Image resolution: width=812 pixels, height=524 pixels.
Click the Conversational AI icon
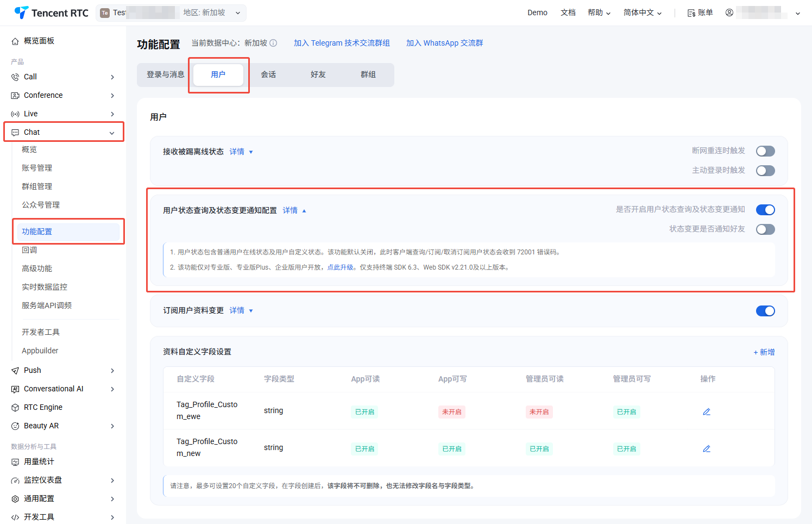[15, 389]
